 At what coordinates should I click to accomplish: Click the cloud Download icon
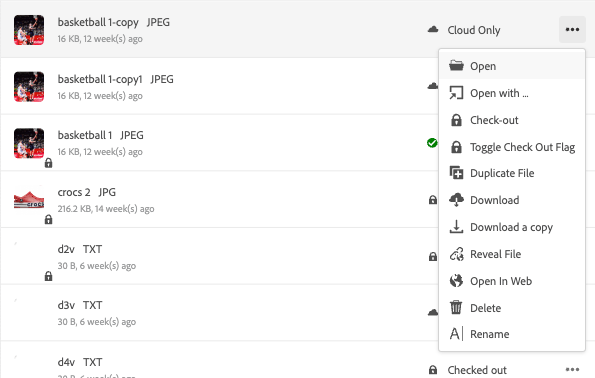(456, 200)
